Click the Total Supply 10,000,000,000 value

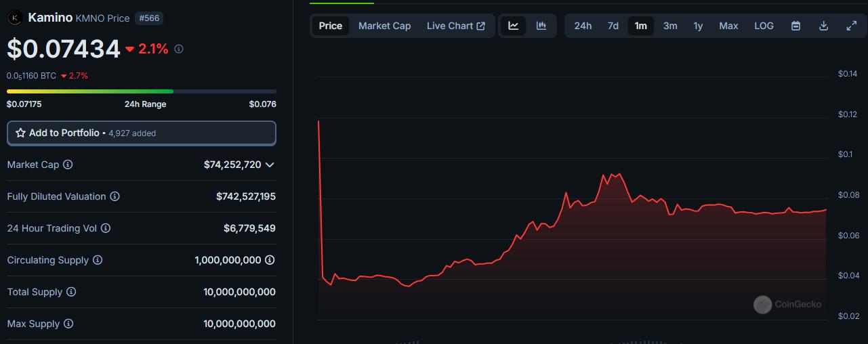tap(239, 292)
